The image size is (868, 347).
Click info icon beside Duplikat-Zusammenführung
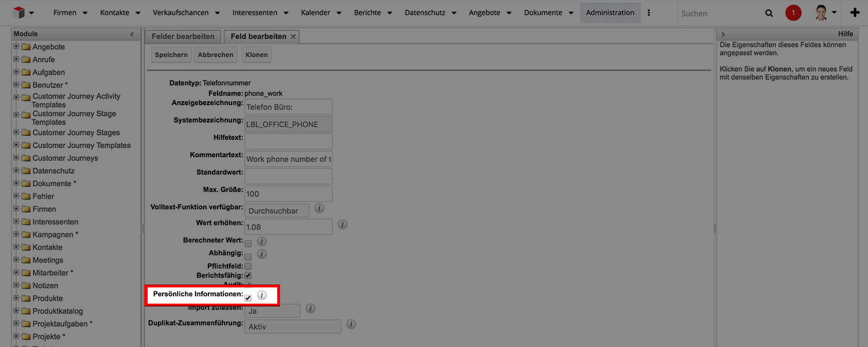tap(351, 324)
